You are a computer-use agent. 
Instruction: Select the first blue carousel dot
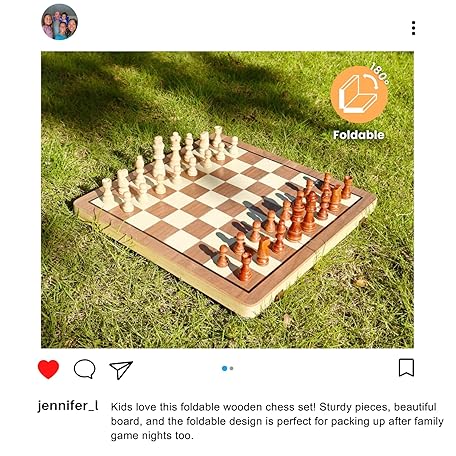(224, 368)
